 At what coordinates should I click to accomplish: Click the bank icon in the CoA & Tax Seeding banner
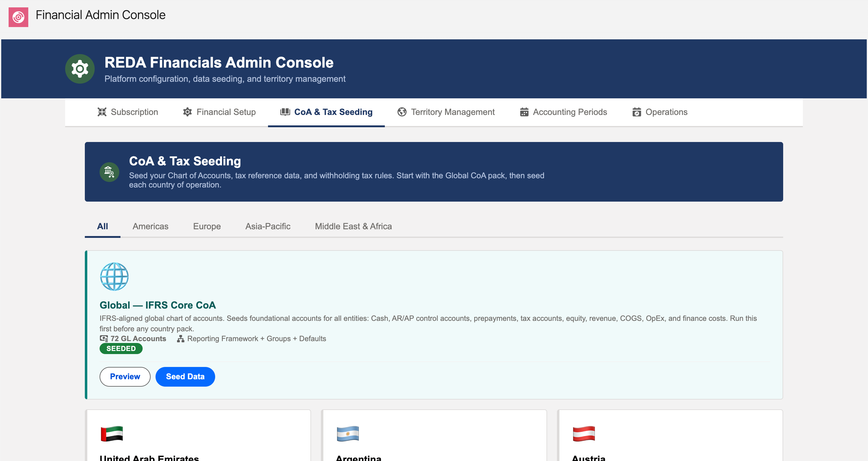click(x=109, y=172)
